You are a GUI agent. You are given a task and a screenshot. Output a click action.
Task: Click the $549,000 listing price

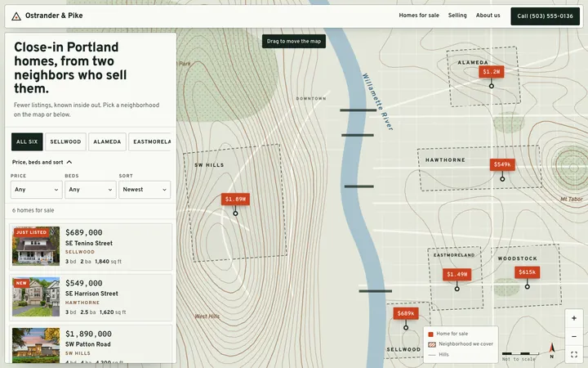tap(84, 283)
